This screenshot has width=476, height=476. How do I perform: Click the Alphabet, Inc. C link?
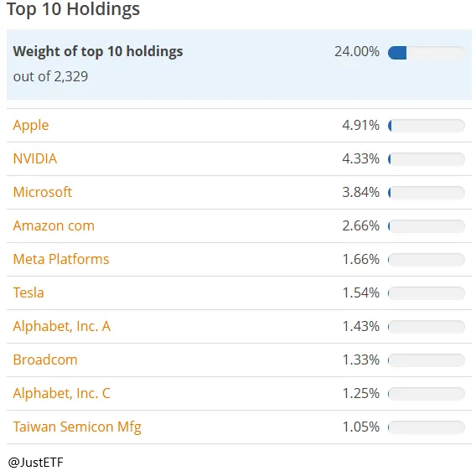(62, 393)
